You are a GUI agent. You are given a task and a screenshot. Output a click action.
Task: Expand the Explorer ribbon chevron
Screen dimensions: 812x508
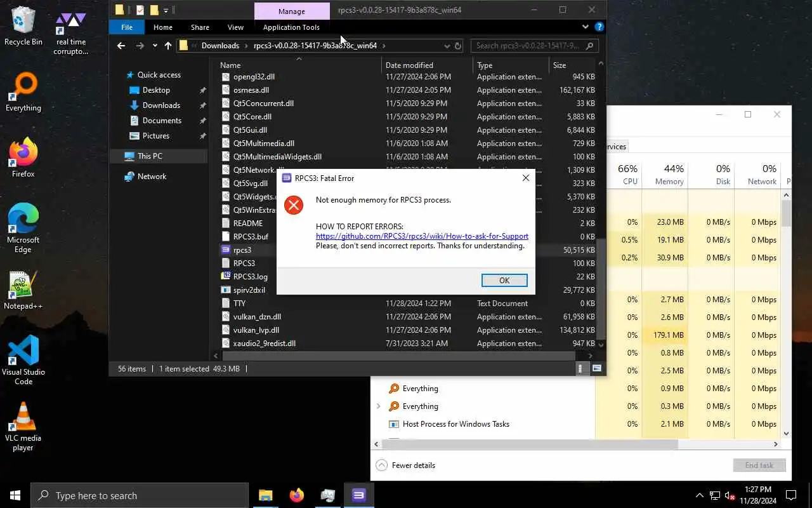586,27
